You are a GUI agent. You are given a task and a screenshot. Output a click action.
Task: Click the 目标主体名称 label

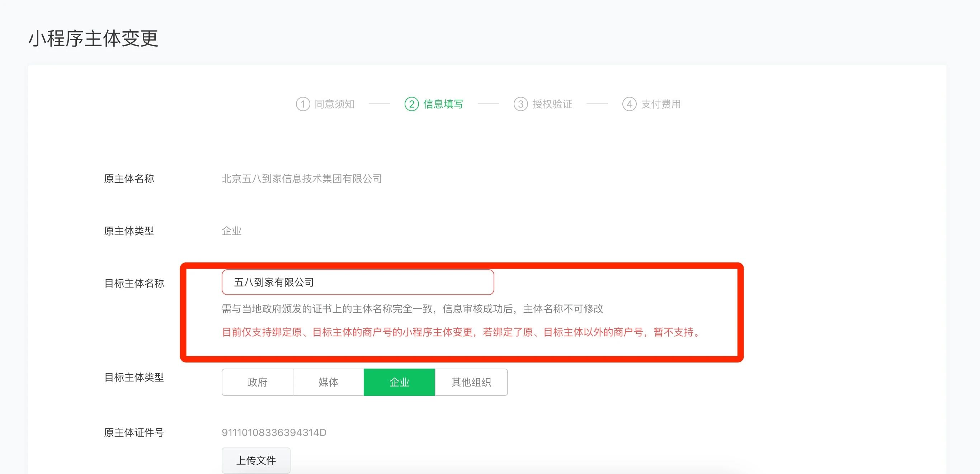(x=134, y=283)
